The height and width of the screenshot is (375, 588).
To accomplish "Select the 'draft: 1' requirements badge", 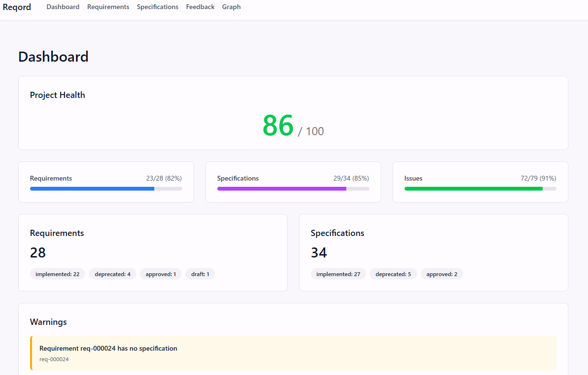I will coord(200,274).
